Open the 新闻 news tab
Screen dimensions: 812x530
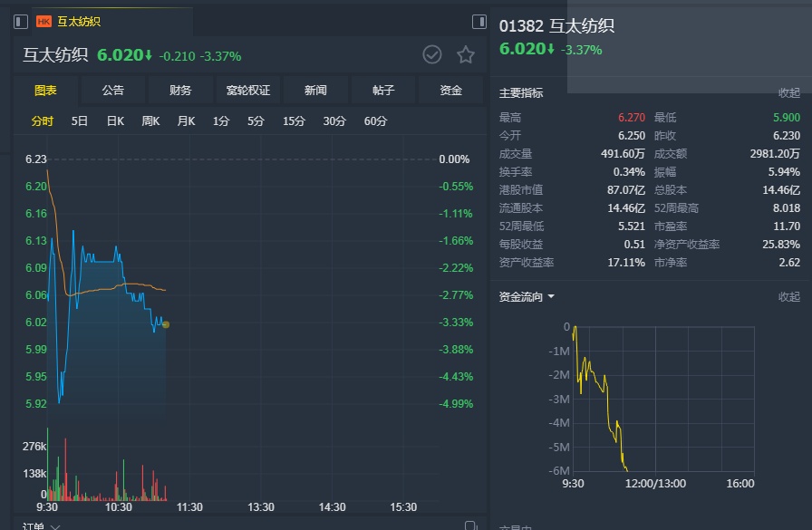[315, 91]
